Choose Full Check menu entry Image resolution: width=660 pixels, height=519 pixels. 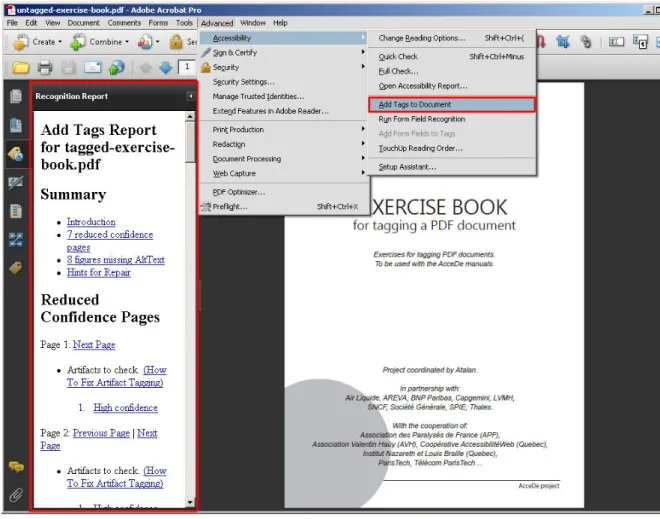[452, 71]
